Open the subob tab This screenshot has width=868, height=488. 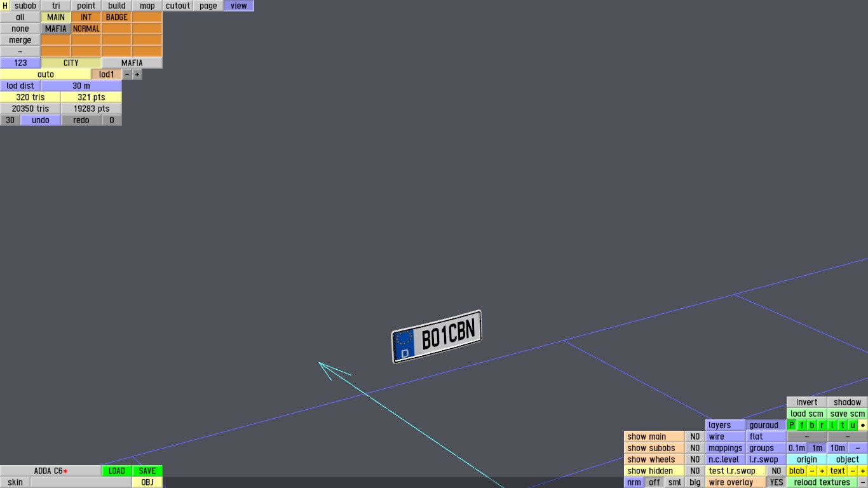click(25, 6)
